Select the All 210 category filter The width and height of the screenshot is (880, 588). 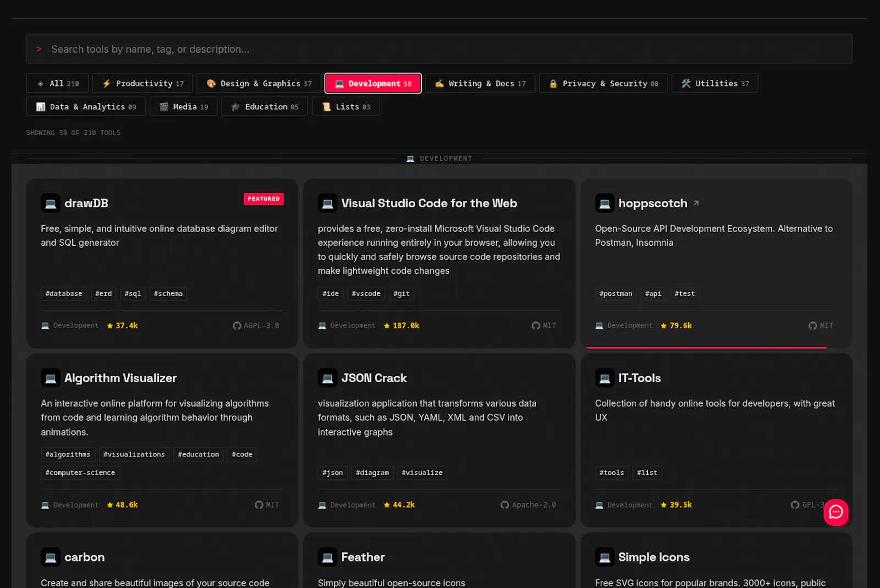(x=58, y=84)
